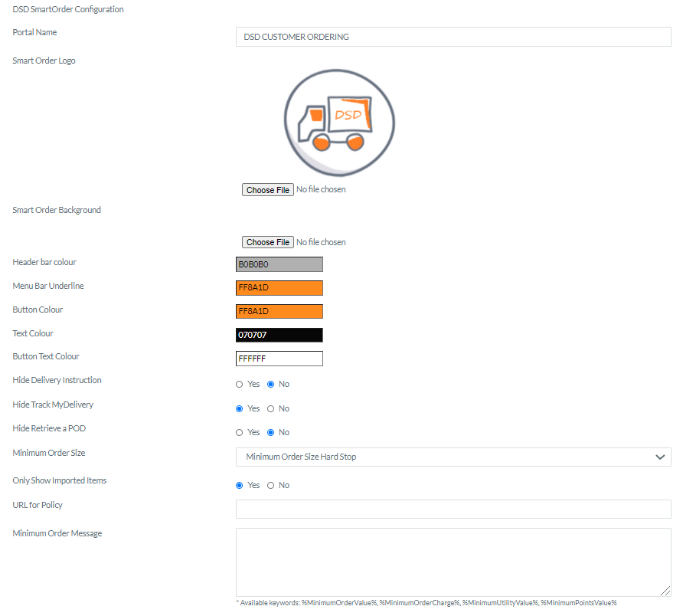Click the DSD truck logo image
The image size is (683, 616).
tap(339, 123)
